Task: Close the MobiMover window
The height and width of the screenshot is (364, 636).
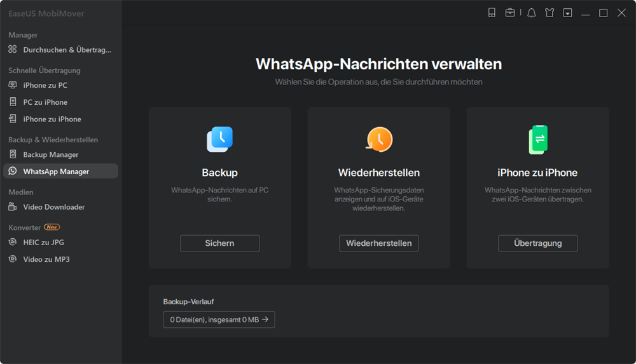Action: point(621,13)
